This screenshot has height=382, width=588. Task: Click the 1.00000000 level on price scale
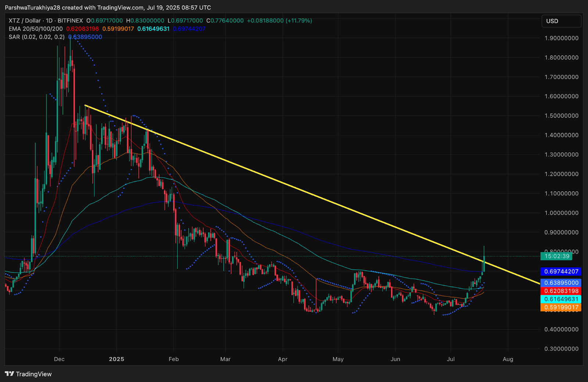point(561,213)
